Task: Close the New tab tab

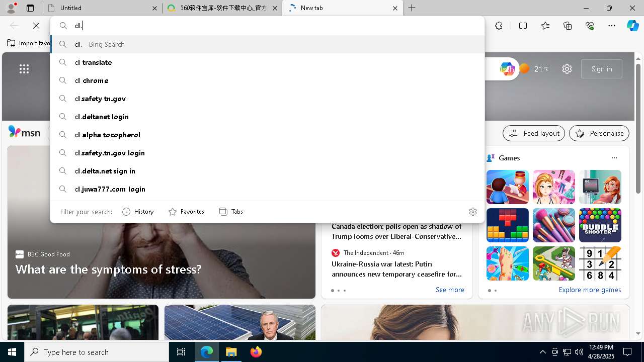Action: click(395, 8)
